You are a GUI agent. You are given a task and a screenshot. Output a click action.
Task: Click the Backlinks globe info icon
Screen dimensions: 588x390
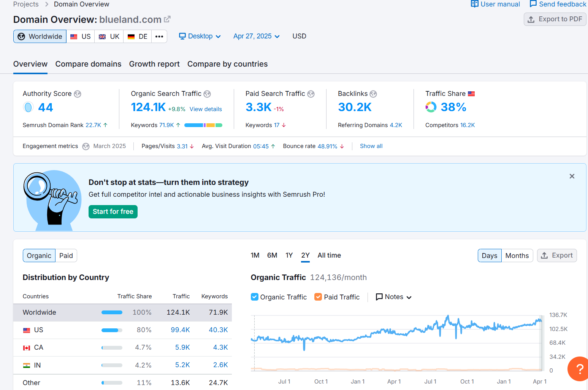373,94
